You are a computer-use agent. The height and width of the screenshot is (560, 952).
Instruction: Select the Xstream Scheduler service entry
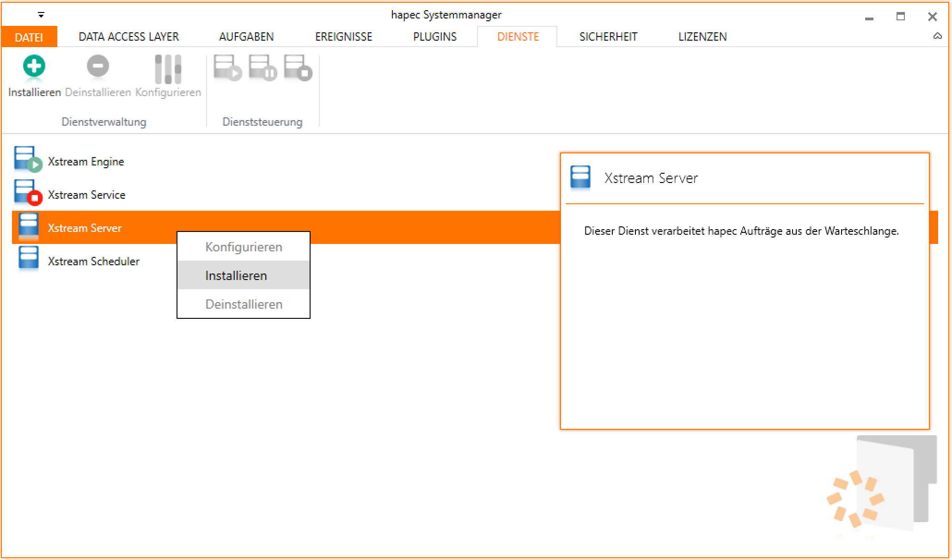[93, 262]
